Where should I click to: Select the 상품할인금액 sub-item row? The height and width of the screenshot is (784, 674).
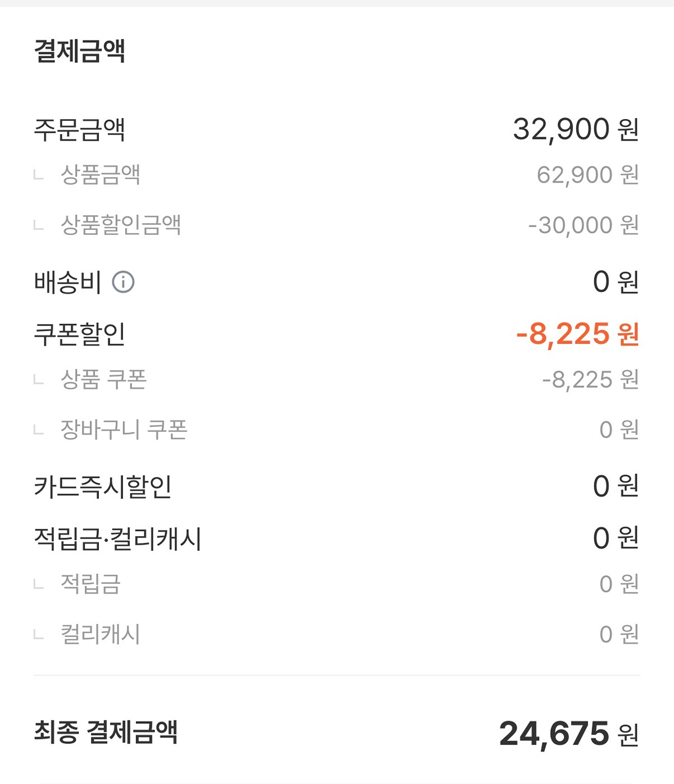[x=337, y=225]
